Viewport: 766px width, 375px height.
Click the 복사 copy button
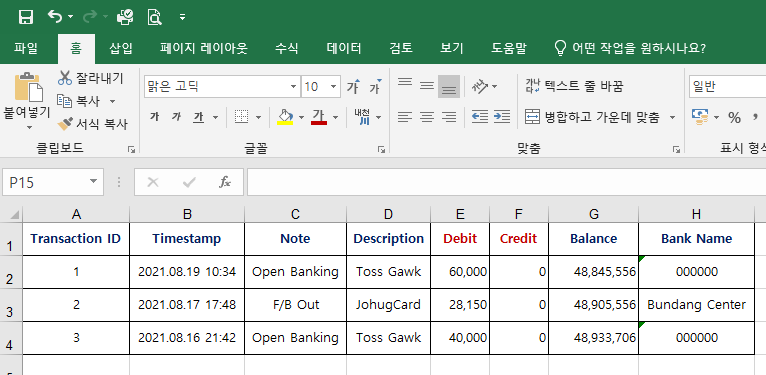pyautogui.click(x=79, y=101)
